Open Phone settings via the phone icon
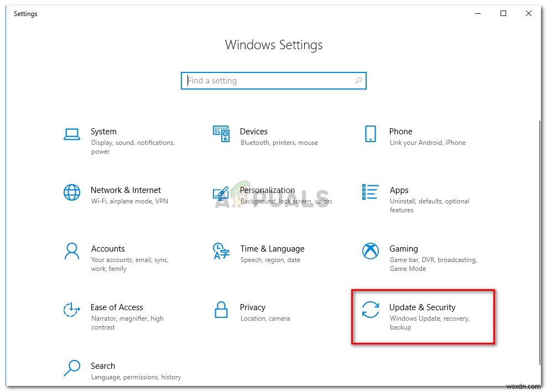The height and width of the screenshot is (392, 547). click(371, 133)
